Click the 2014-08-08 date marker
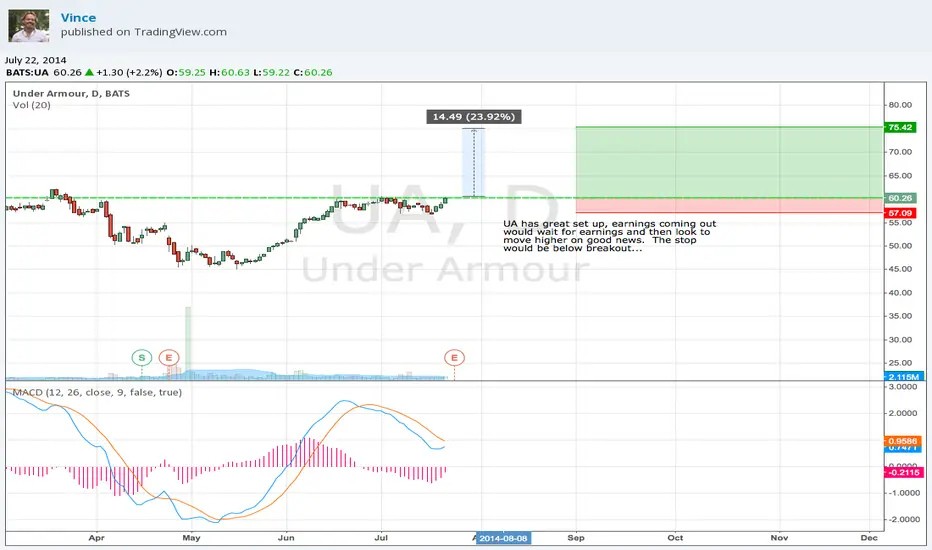The image size is (932, 550). [503, 538]
